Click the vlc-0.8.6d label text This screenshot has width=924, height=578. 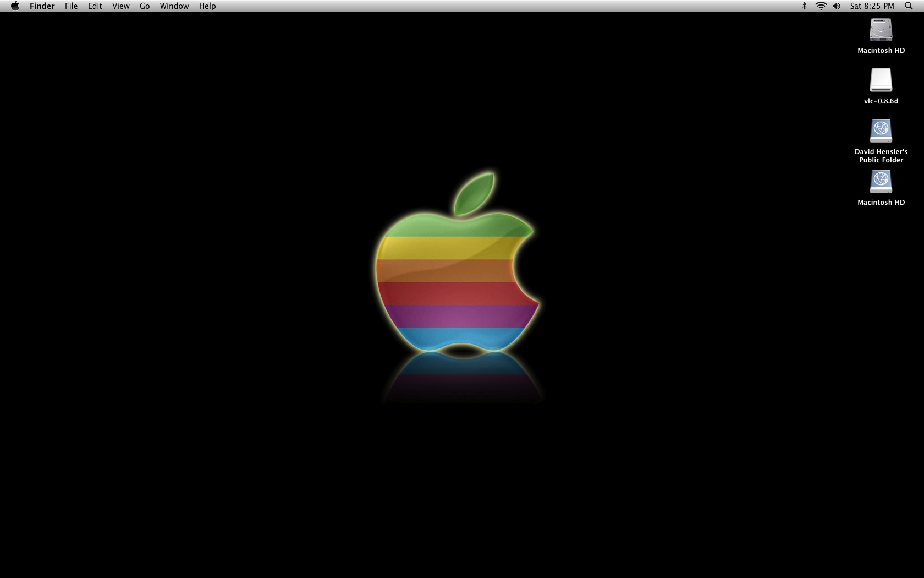coord(881,101)
